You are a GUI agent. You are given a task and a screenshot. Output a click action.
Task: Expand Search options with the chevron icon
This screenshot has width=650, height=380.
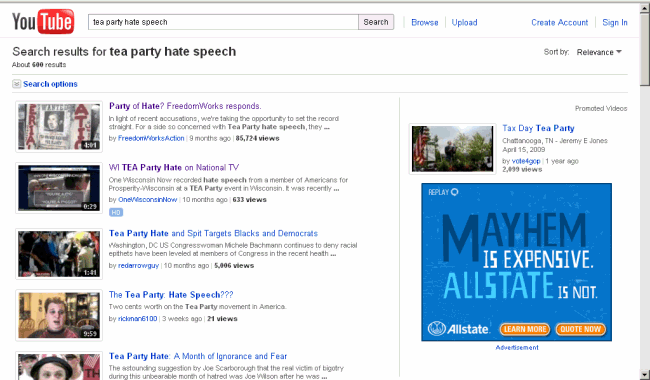pos(16,84)
